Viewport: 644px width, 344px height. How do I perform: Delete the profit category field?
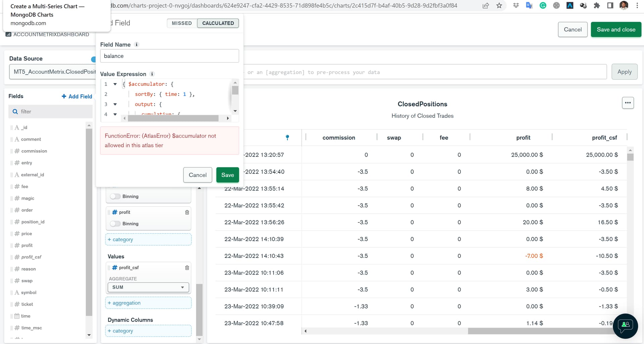pyautogui.click(x=187, y=212)
